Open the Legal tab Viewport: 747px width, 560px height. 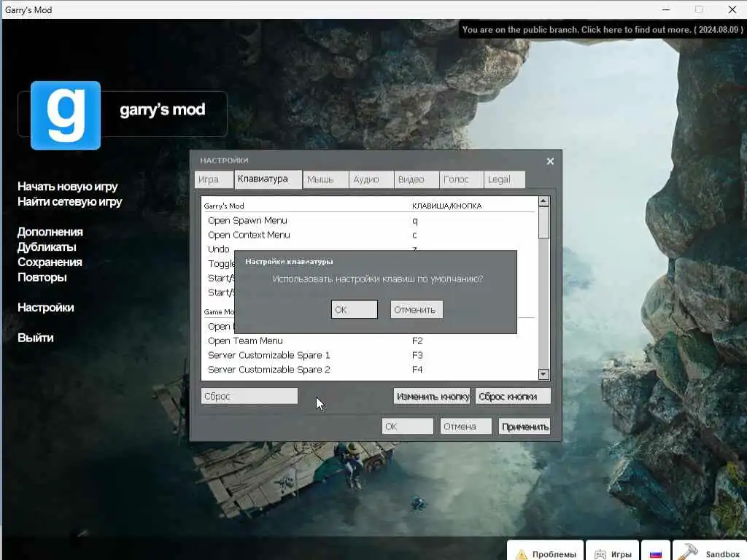[x=505, y=179]
